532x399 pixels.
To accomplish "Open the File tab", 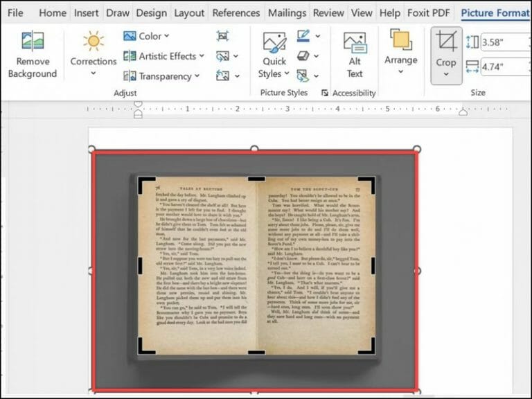I will (x=15, y=13).
